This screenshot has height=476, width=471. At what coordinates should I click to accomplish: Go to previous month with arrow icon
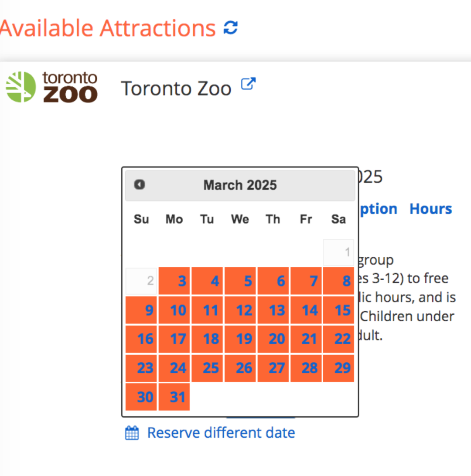pos(140,184)
